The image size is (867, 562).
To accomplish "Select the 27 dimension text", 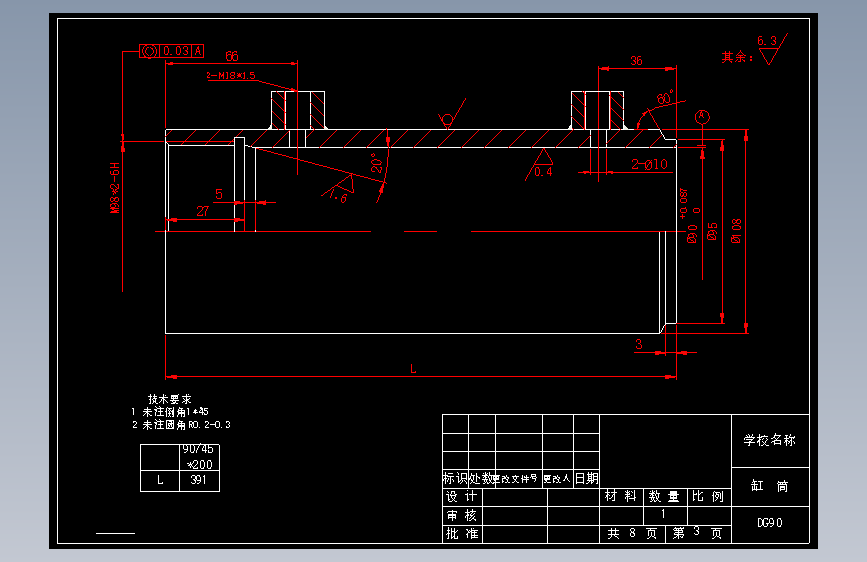I will point(203,211).
